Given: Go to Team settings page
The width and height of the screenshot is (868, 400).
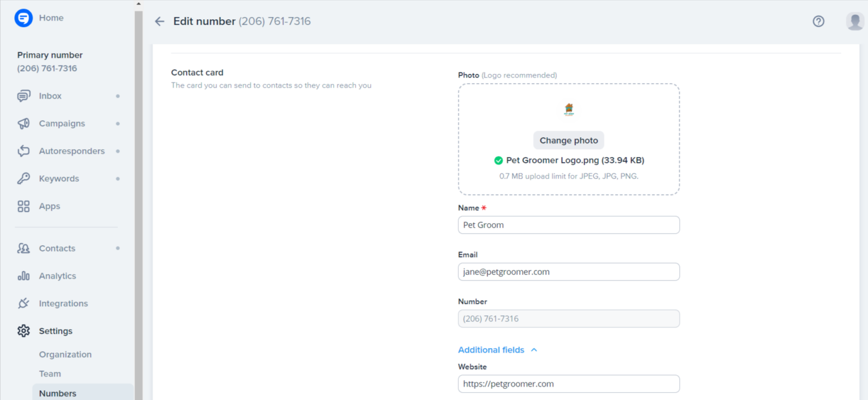Looking at the screenshot, I should tap(50, 374).
